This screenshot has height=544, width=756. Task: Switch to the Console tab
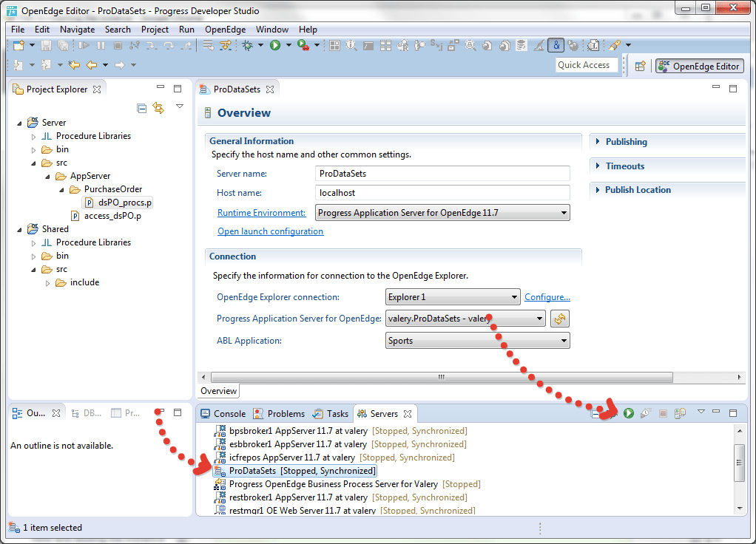coord(223,413)
